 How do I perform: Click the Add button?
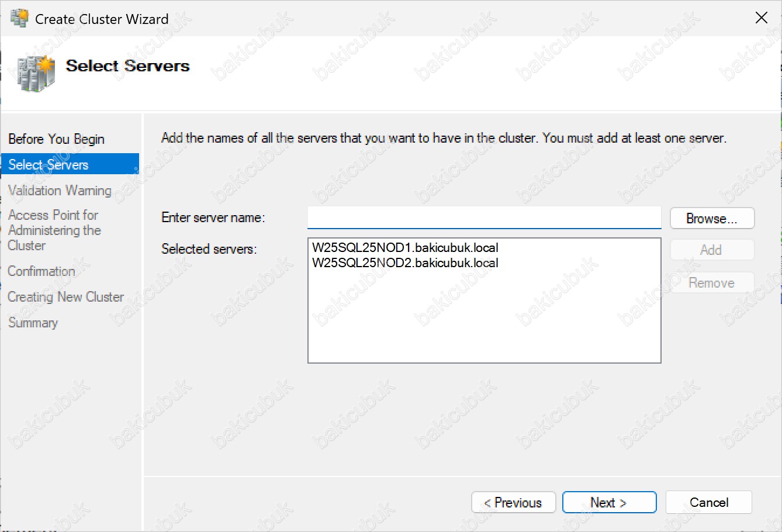point(711,250)
